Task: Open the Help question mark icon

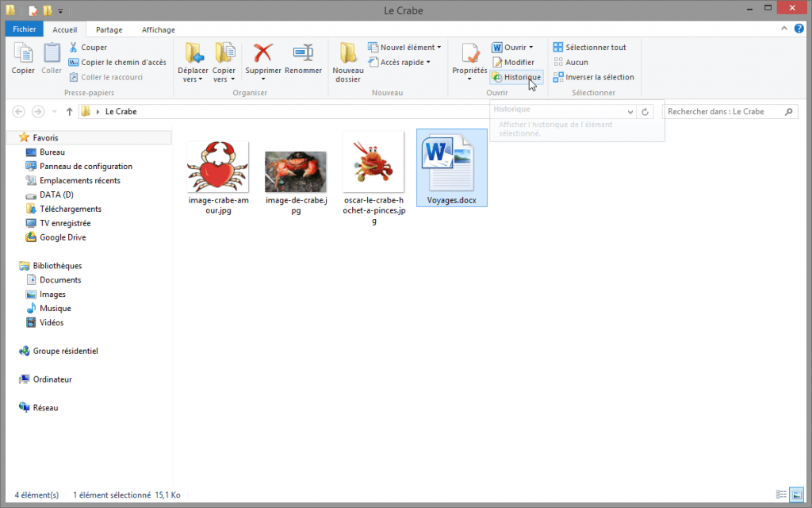Action: [x=799, y=29]
